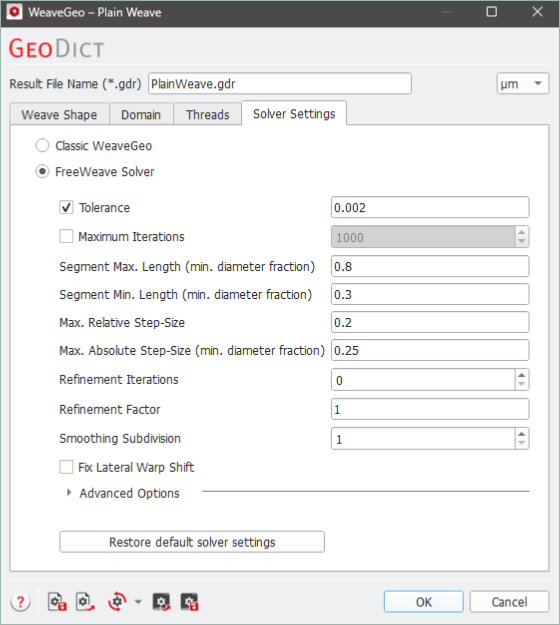Image resolution: width=560 pixels, height=625 pixels.
Task: Click the dark load macro settings icon
Action: (161, 601)
